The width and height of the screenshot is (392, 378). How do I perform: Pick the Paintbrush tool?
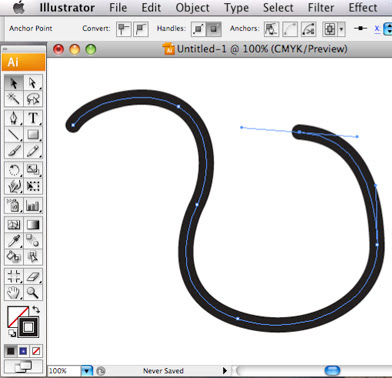click(14, 151)
